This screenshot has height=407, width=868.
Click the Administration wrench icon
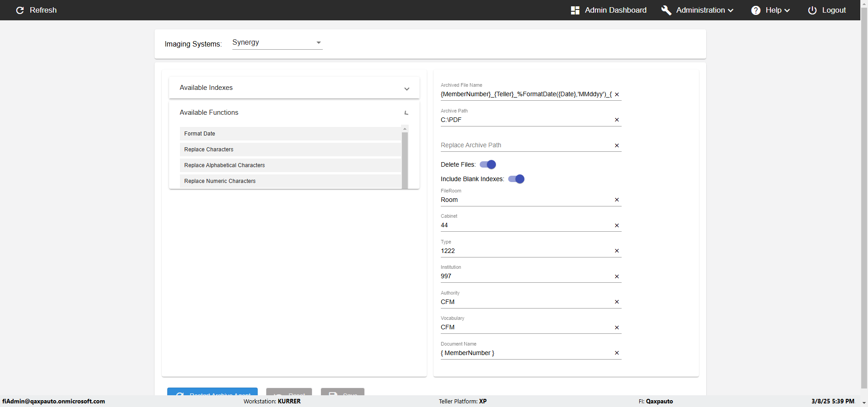[x=666, y=10]
